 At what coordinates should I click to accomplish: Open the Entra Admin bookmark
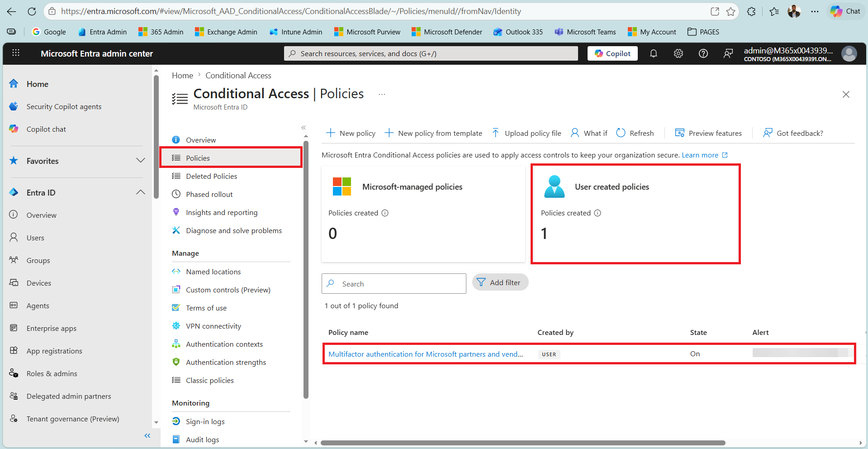pos(102,32)
